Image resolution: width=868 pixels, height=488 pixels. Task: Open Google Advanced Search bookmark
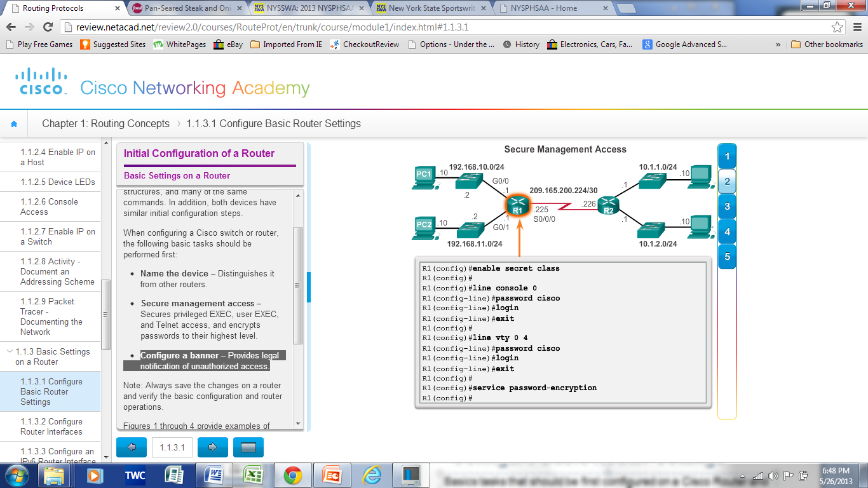click(x=685, y=44)
